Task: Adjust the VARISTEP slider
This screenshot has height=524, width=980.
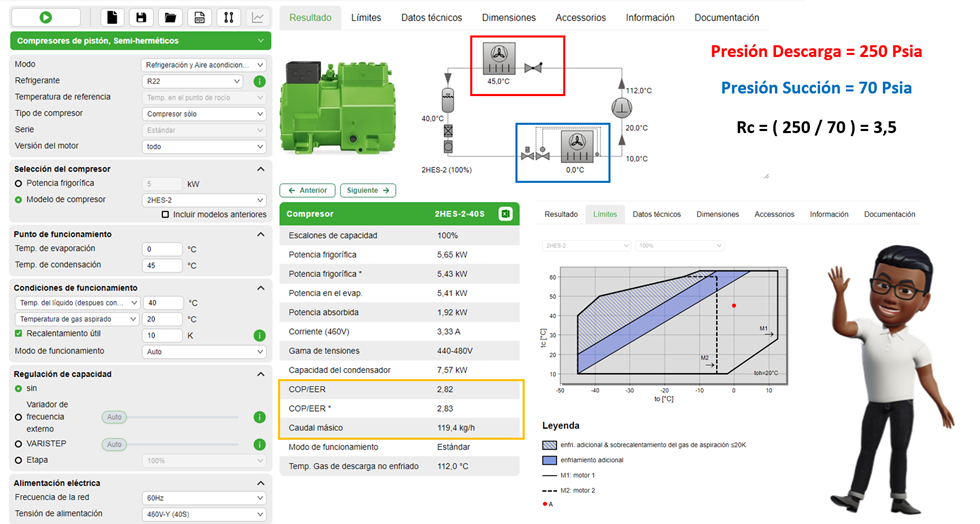Action: (x=170, y=445)
